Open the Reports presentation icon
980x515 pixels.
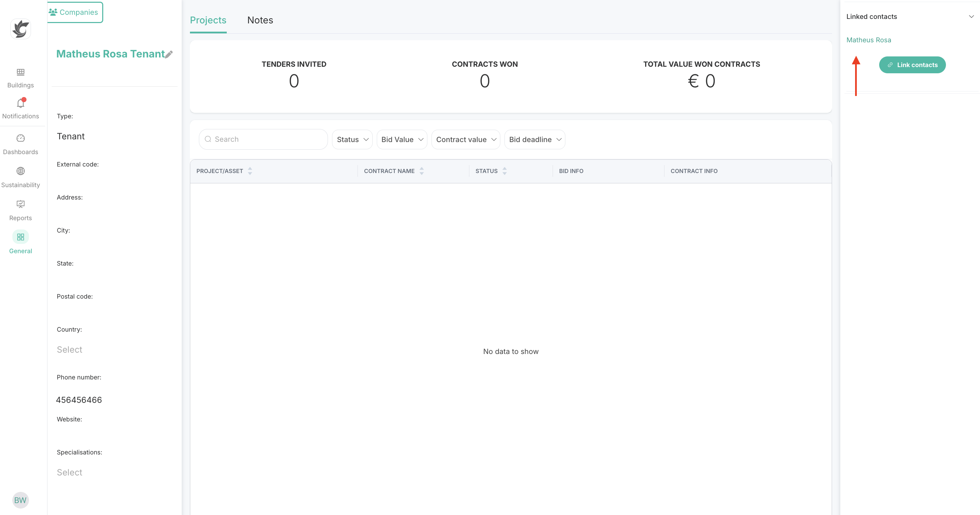coord(21,204)
